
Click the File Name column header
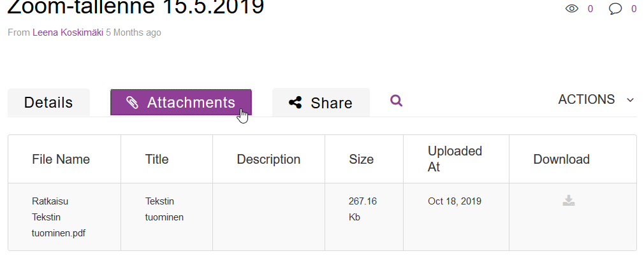coord(61,159)
